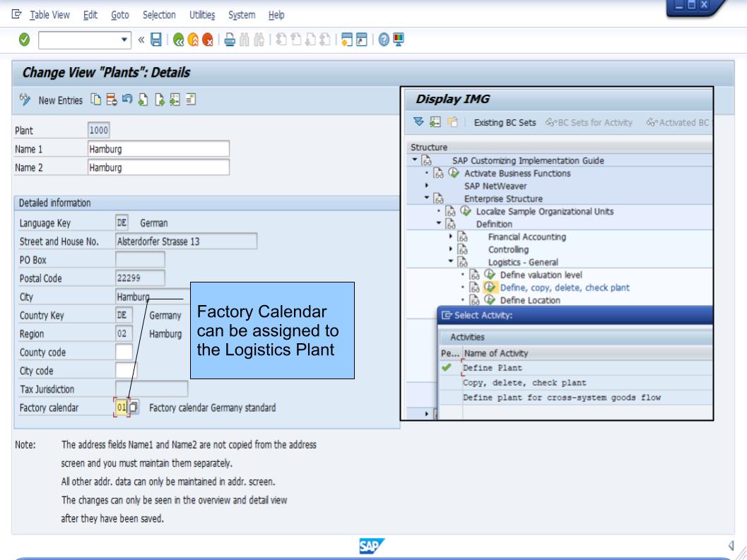This screenshot has height=560, width=747.
Task: Click the Print icon in toolbar
Action: [230, 40]
